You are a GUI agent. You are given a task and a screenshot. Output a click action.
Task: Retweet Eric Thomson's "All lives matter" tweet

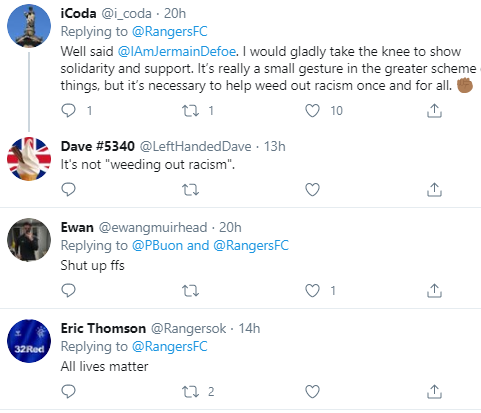tap(190, 392)
